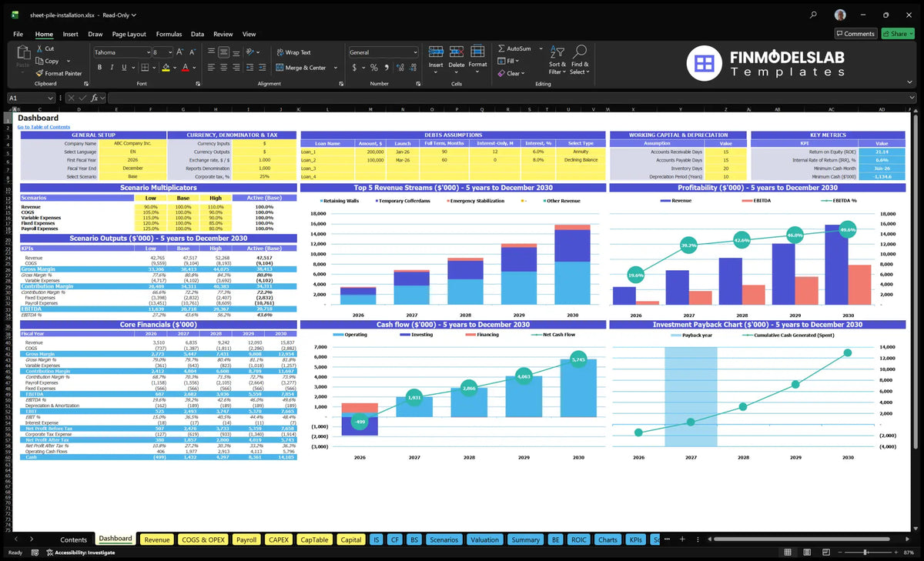
Task: Click the Comments button
Action: pos(855,34)
